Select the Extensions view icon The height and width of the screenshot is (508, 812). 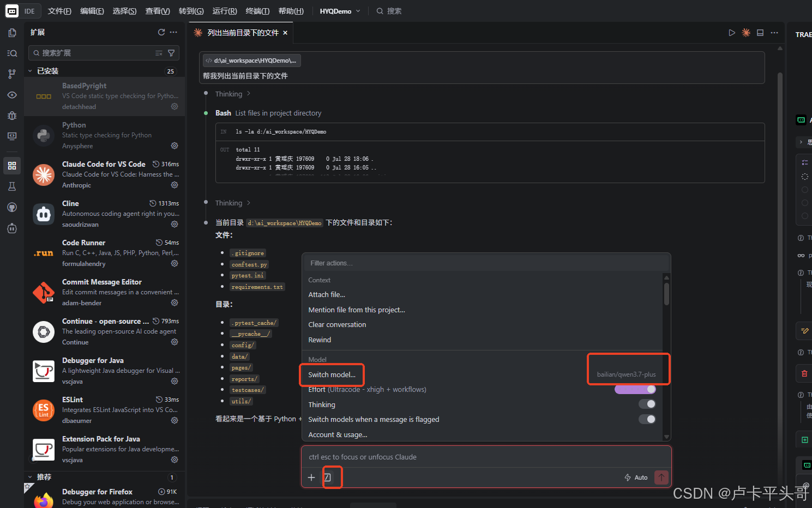point(12,166)
